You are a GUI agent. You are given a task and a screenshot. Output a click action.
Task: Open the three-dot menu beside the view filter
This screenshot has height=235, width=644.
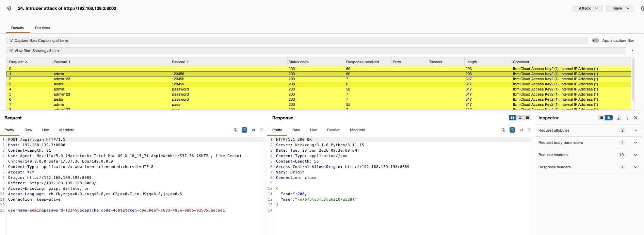(x=632, y=51)
